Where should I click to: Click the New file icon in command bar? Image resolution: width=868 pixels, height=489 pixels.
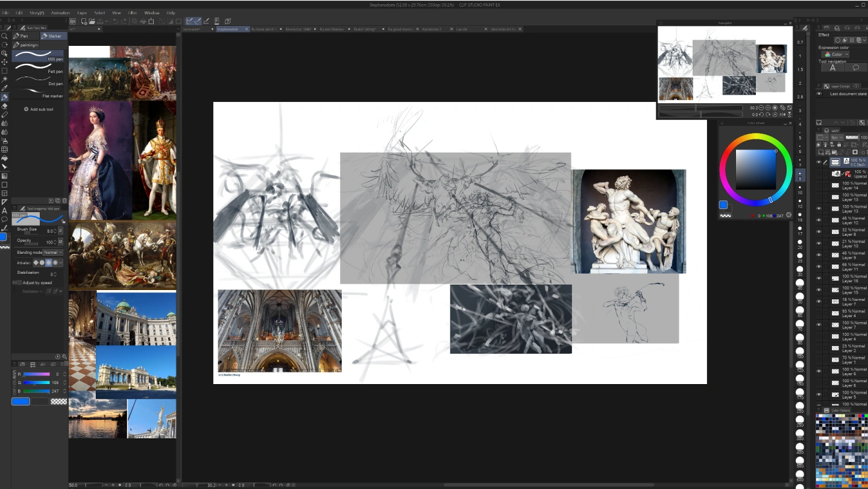pos(84,21)
